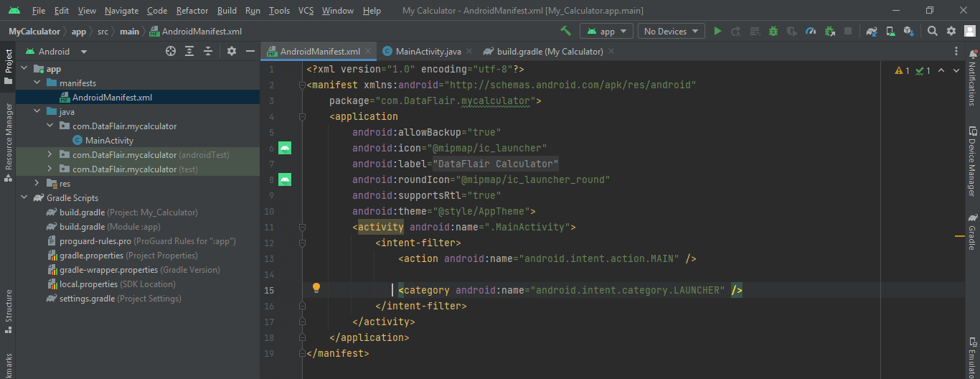Open the Profiler gauge icon in toolbar
Screen dimensions: 980x379
pyautogui.click(x=811, y=31)
